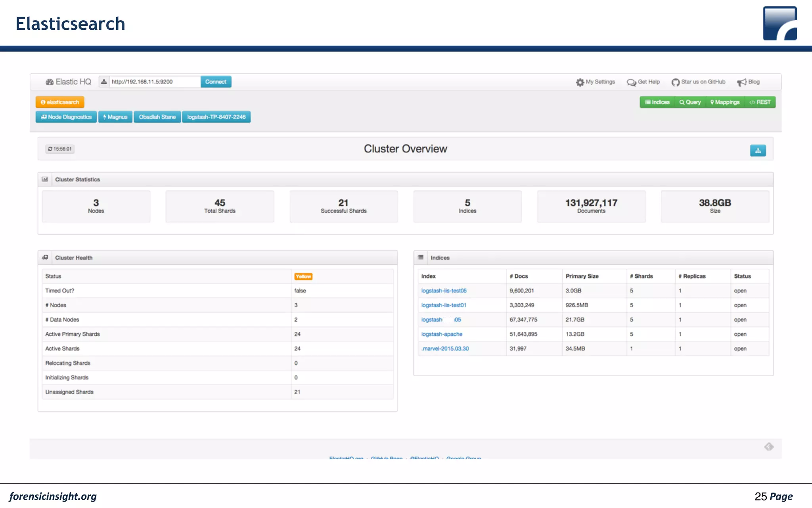Open the Mappings menu
Viewport: 812px width, 508px height.
pos(725,102)
